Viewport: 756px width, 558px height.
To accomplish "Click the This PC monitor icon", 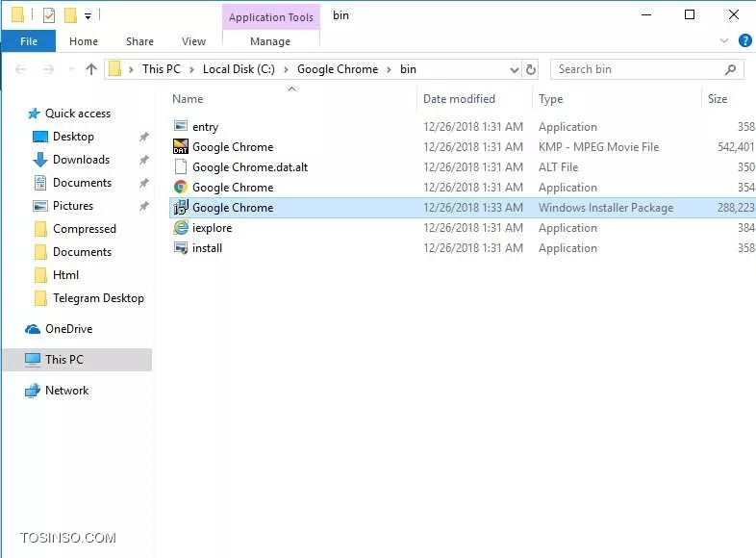I will tap(33, 360).
